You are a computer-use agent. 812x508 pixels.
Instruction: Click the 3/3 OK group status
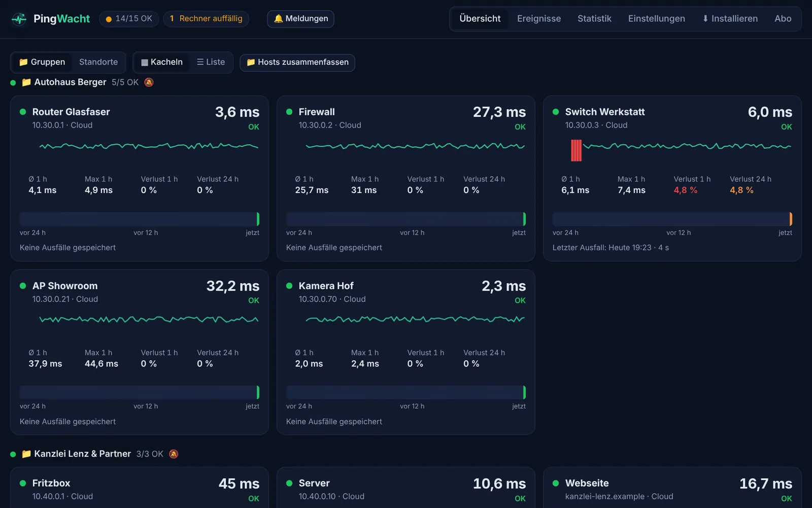click(150, 454)
